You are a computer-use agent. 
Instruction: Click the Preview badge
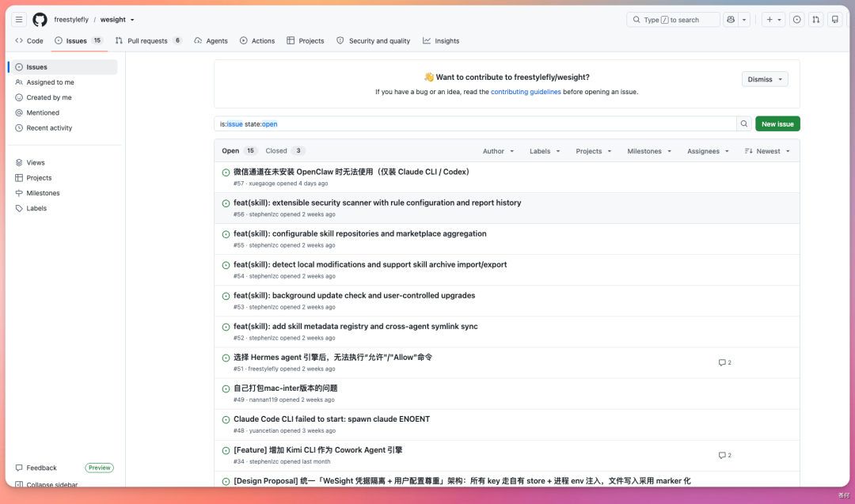[99, 468]
